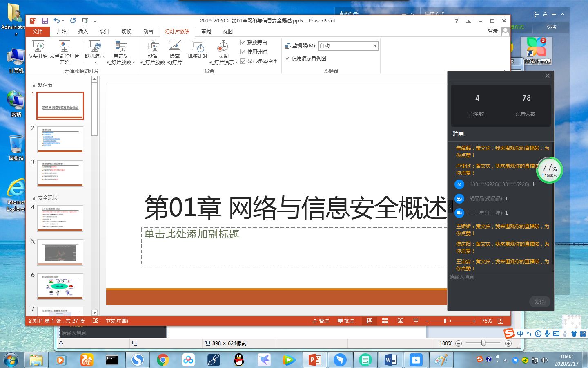Toggle Play Narrations checkbox
Viewport: 588px width, 368px height.
[243, 42]
